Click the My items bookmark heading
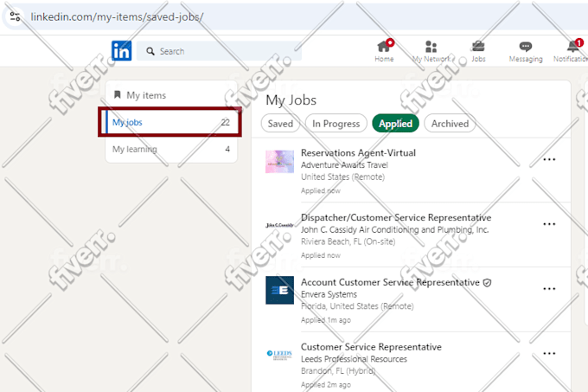The height and width of the screenshot is (392, 588). (x=140, y=95)
